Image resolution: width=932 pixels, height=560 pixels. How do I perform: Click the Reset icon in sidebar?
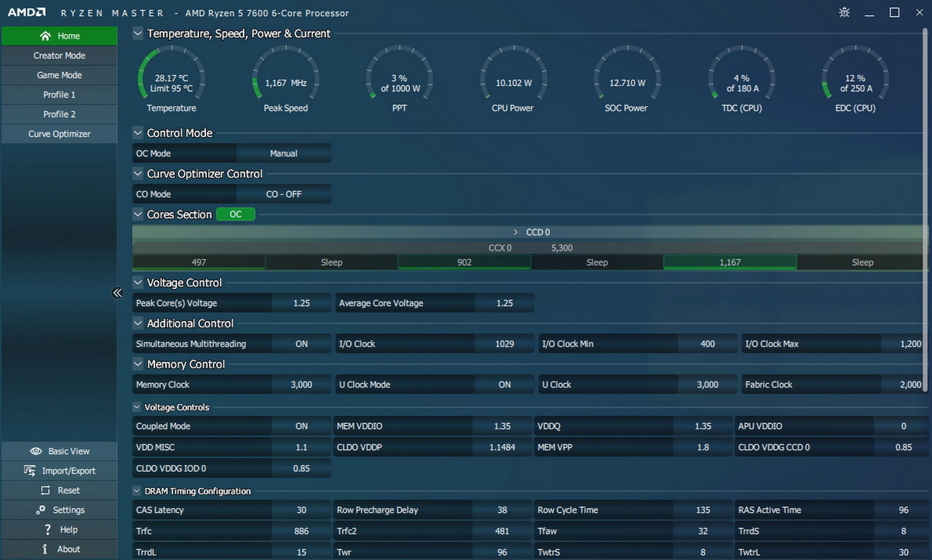45,491
